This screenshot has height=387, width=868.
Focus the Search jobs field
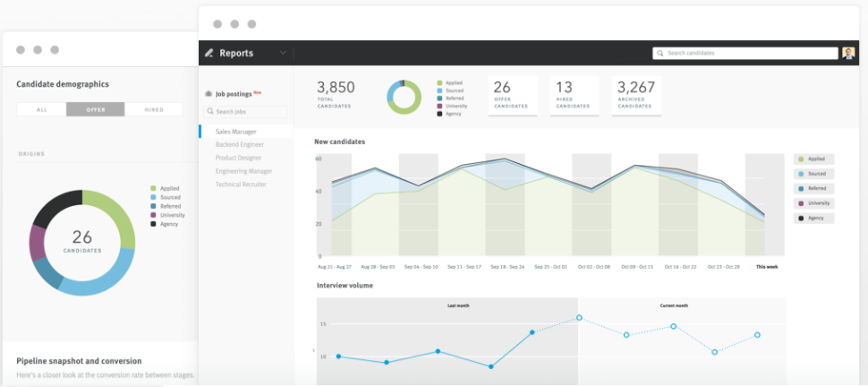[x=245, y=111]
